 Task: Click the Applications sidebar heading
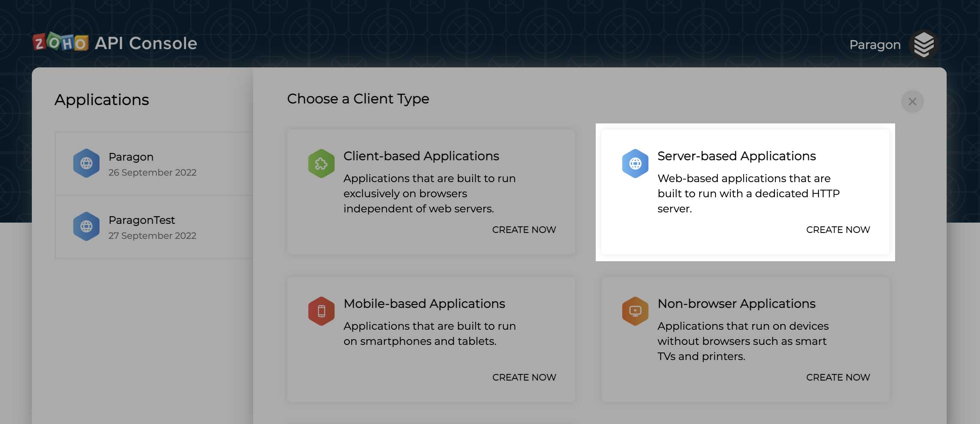tap(102, 100)
